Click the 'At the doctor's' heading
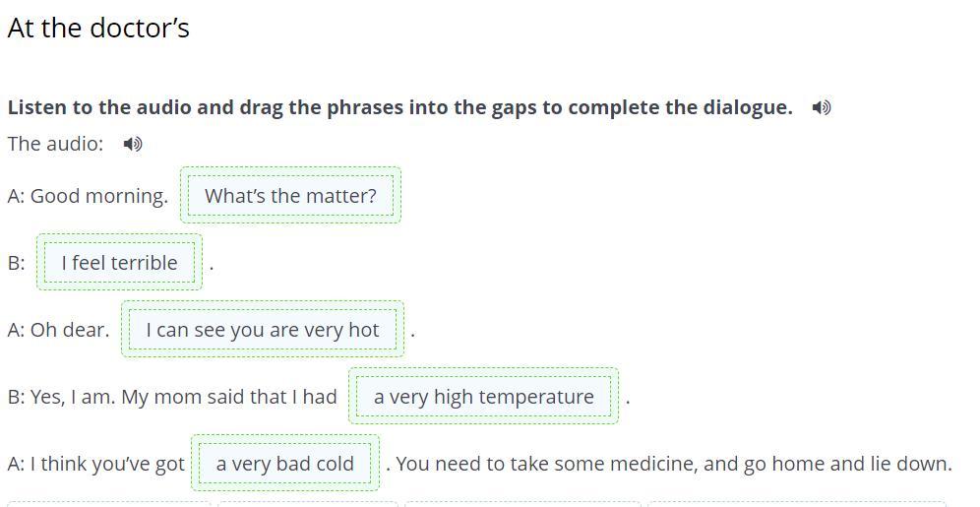Viewport: 980px width, 507px height. [98, 29]
